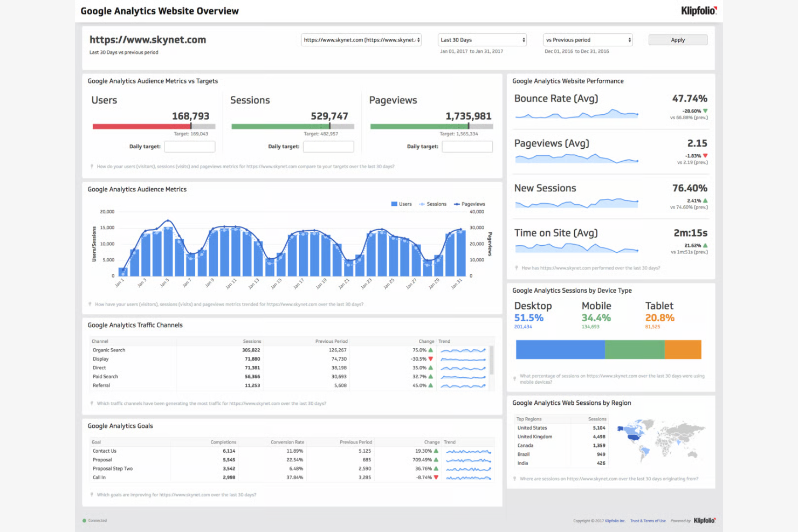Click the green Connected status dot

84,521
